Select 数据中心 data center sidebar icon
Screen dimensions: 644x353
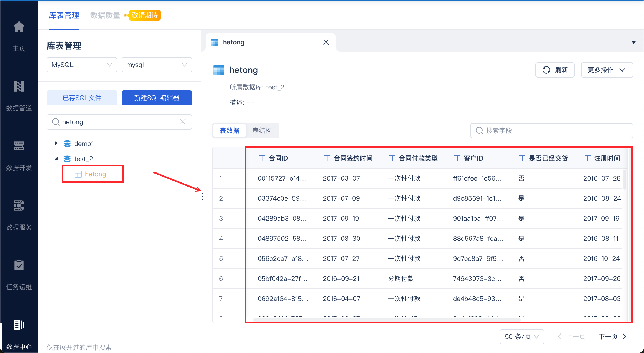pos(19,325)
